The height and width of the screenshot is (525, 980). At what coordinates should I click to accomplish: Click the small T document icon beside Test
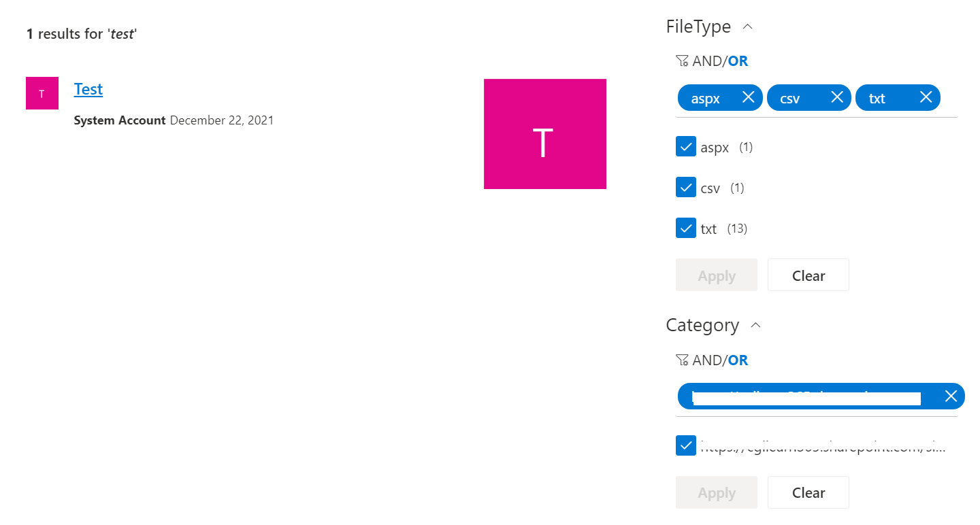42,92
